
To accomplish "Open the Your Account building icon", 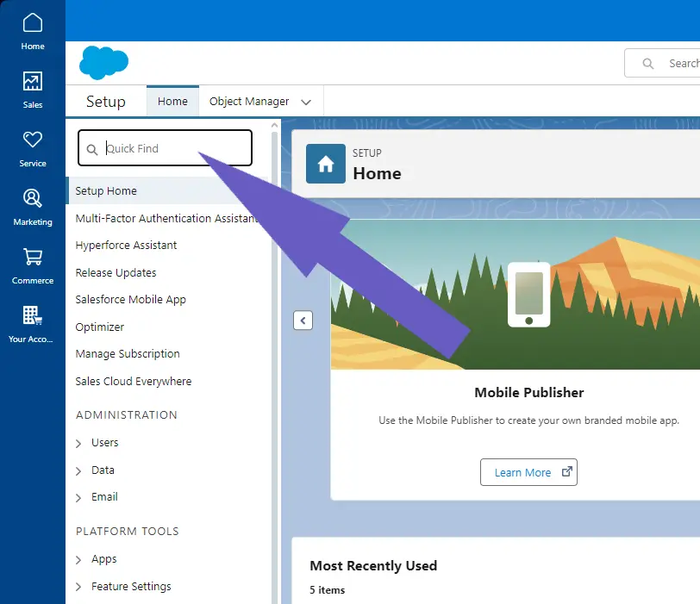I will point(33,315).
